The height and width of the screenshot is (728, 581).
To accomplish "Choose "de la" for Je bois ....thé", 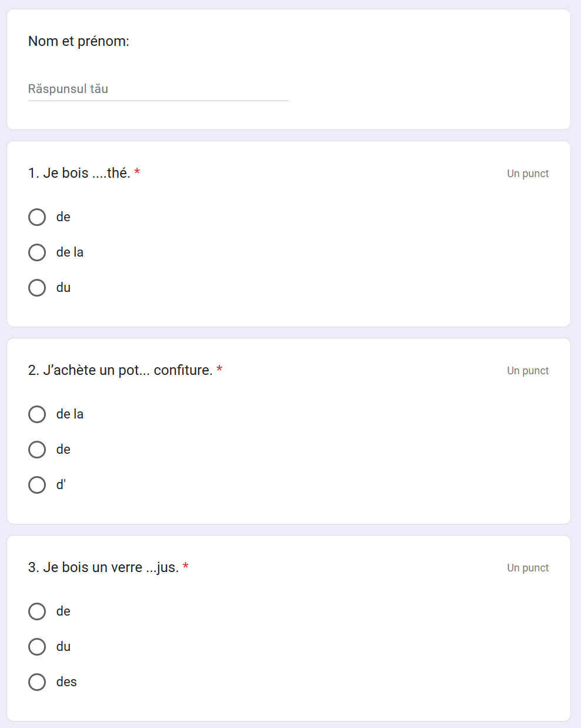I will click(x=37, y=252).
